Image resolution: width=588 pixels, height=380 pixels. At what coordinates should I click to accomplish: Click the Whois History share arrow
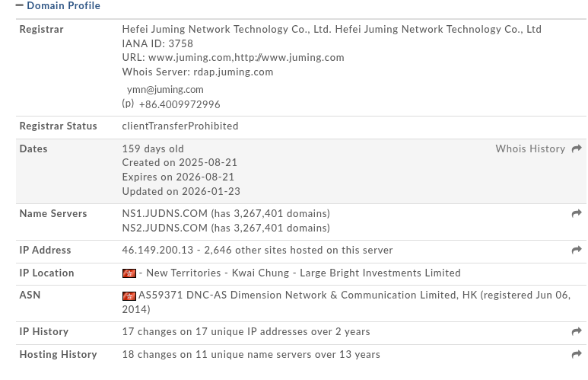pos(577,148)
